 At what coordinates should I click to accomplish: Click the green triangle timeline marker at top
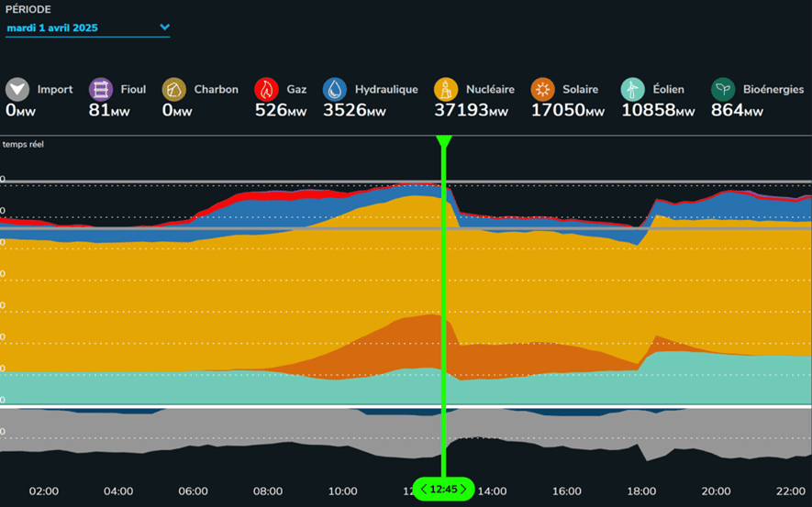coord(444,142)
